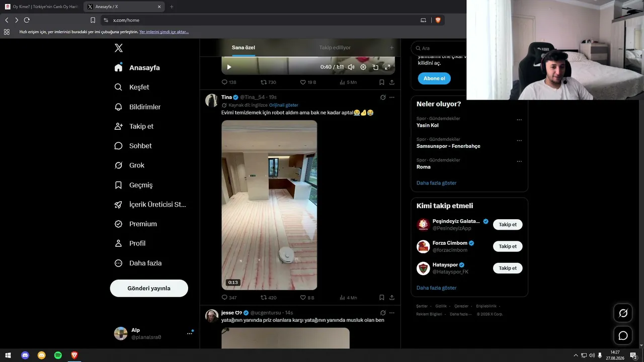Bookmark Tina's post

[x=382, y=298]
